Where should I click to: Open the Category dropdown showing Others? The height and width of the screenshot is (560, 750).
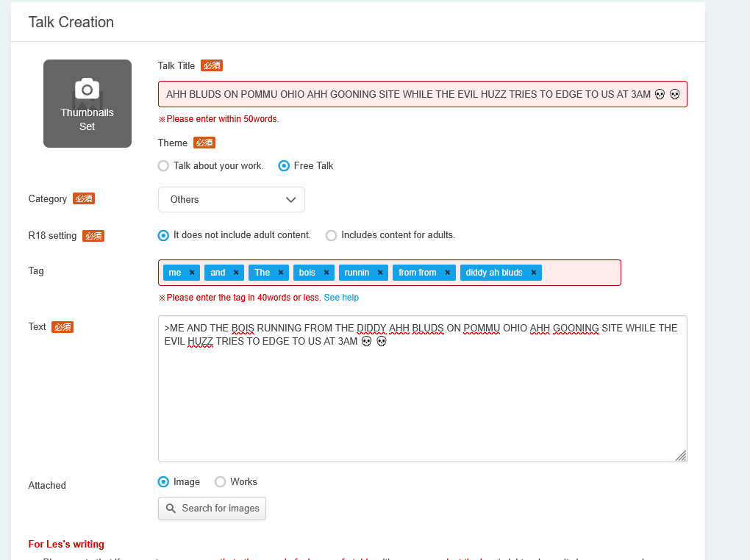click(231, 199)
